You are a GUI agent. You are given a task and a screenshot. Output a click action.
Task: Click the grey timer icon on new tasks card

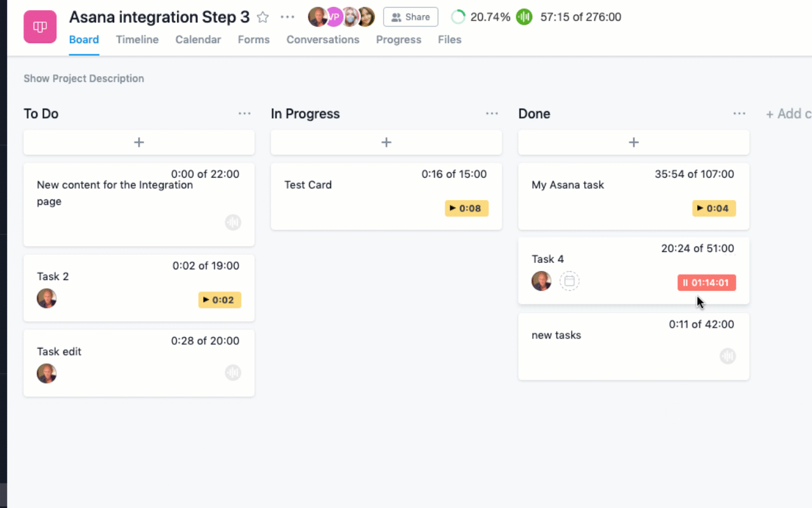[728, 356]
